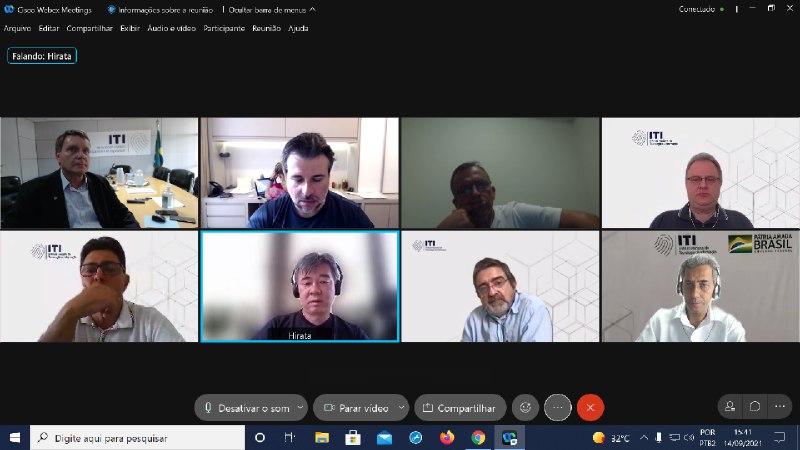Image resolution: width=800 pixels, height=450 pixels.
Task: Open the Participante menu
Action: click(x=224, y=29)
